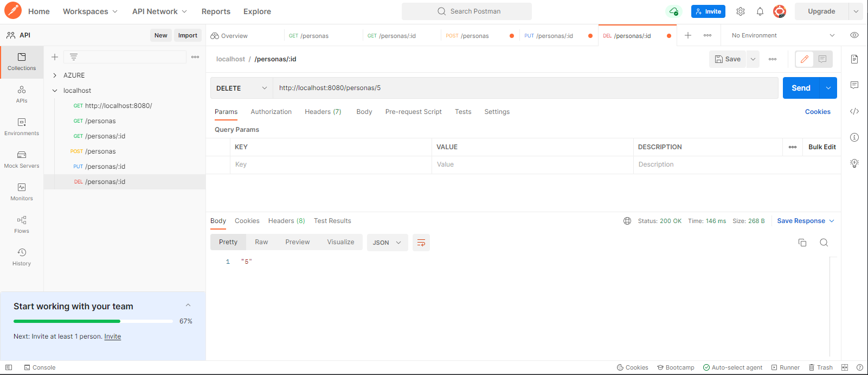This screenshot has width=868, height=375.
Task: Toggle response line wrap
Action: pos(421,243)
